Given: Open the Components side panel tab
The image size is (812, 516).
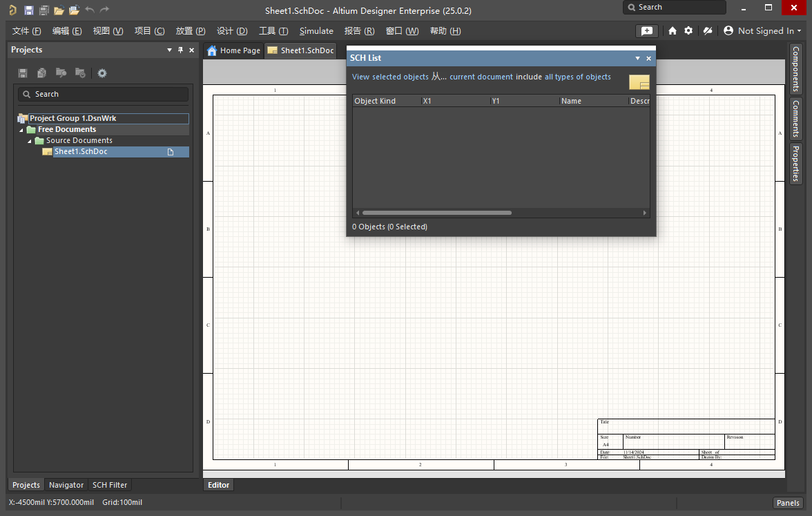Looking at the screenshot, I should [x=795, y=68].
